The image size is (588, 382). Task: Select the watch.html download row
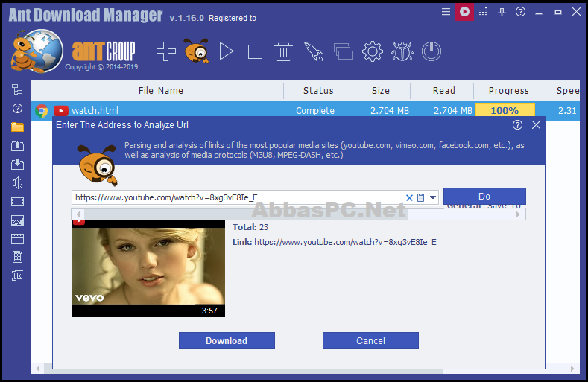[x=306, y=111]
